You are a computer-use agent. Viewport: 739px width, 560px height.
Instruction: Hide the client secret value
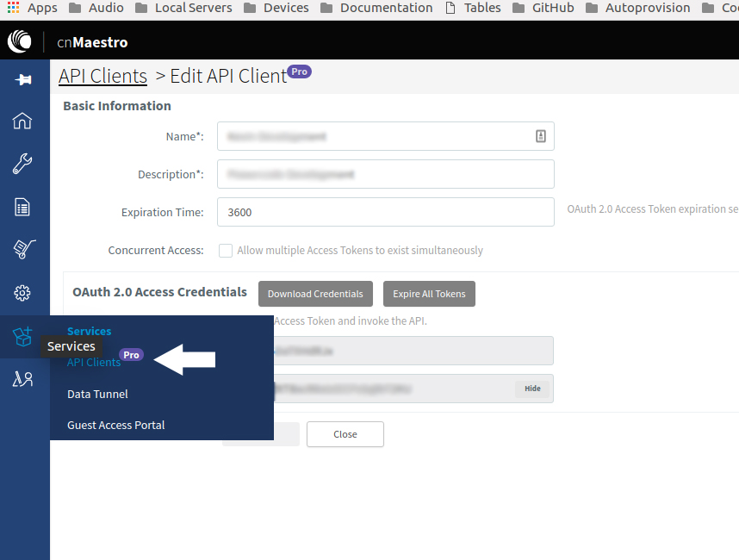[x=532, y=389]
